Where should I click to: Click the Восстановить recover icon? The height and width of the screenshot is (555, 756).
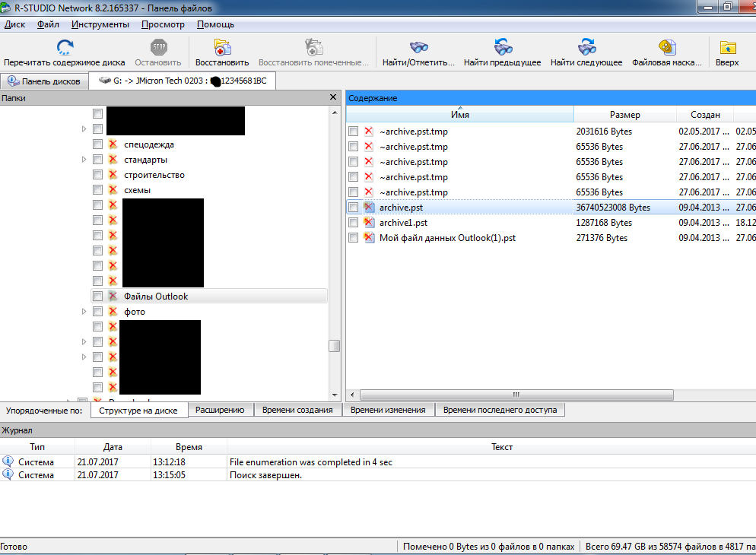click(x=222, y=47)
